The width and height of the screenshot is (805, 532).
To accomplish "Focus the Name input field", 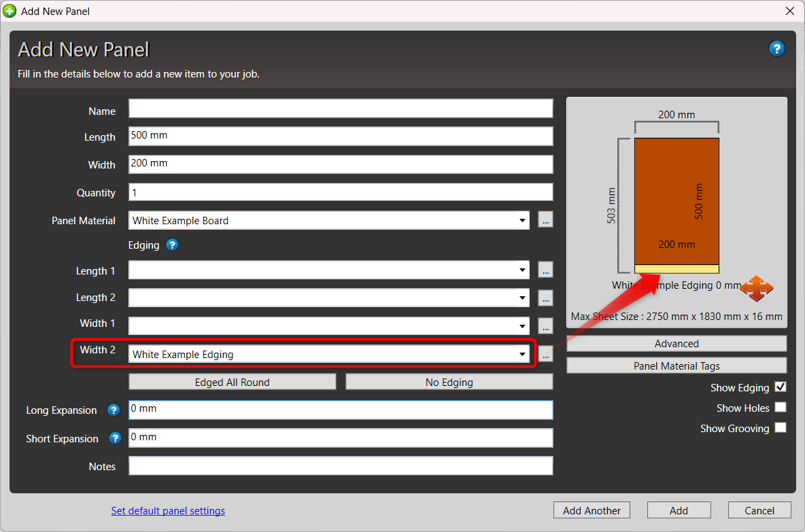I will click(x=341, y=109).
